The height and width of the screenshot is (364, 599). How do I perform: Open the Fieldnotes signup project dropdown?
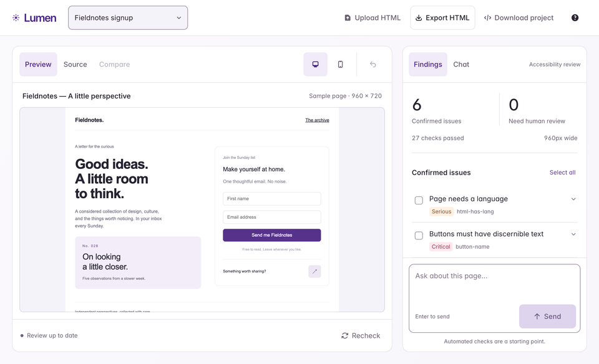128,17
